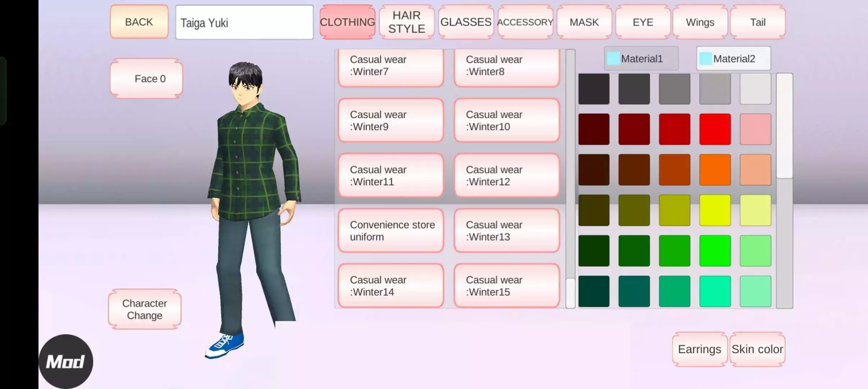The width and height of the screenshot is (868, 389).
Task: Click the Face 0 button
Action: click(146, 79)
